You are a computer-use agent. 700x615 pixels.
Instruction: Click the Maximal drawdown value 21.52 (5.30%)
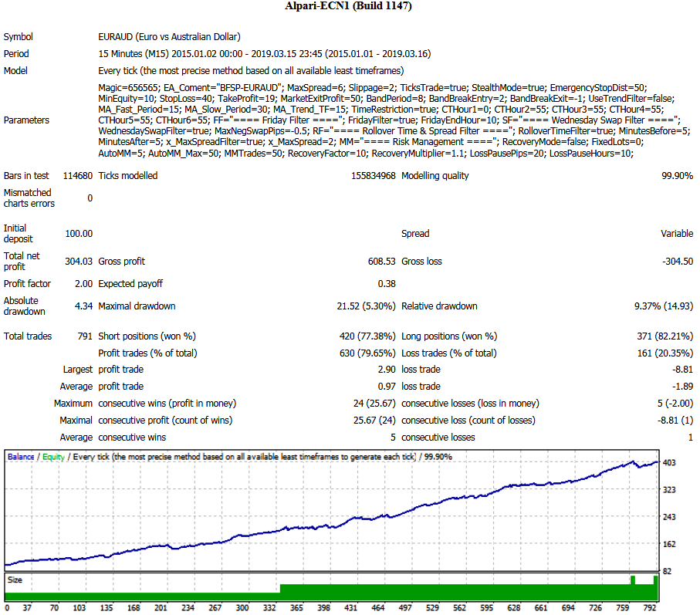pos(366,306)
